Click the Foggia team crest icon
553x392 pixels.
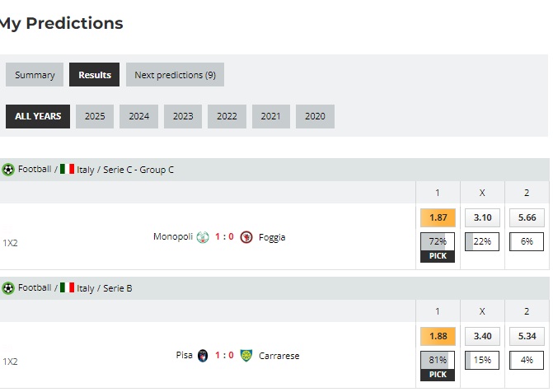coord(246,237)
